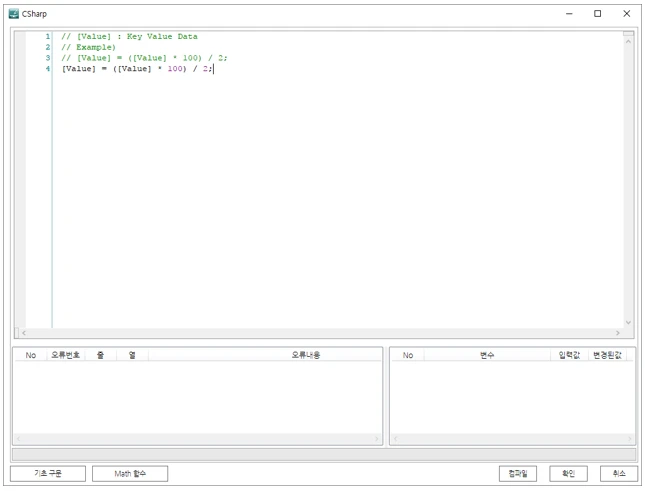Screen dimensions: 645x491
Task: Place cursor in line 4 code statement
Action: point(137,69)
